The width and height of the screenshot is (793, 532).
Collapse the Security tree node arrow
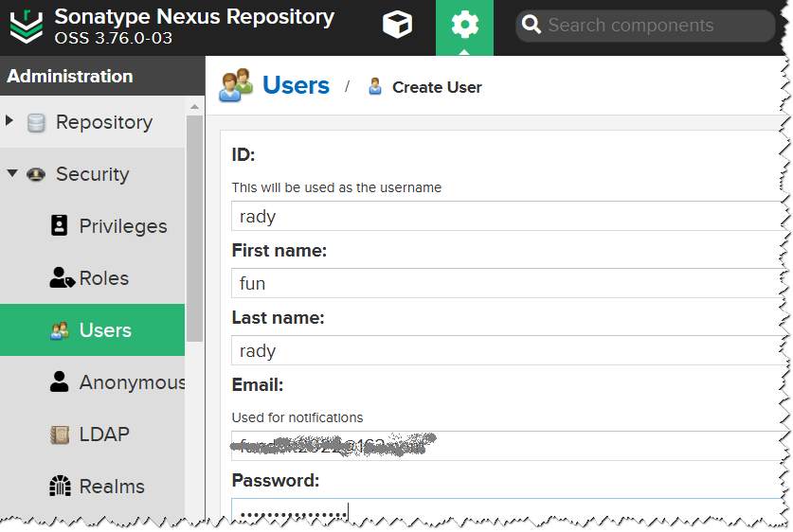tap(12, 173)
